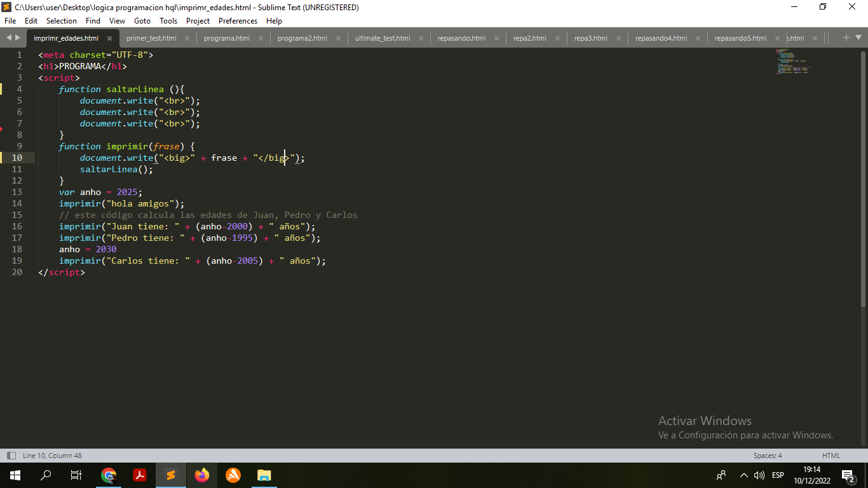Open the File menu
This screenshot has height=488, width=868.
pyautogui.click(x=10, y=21)
